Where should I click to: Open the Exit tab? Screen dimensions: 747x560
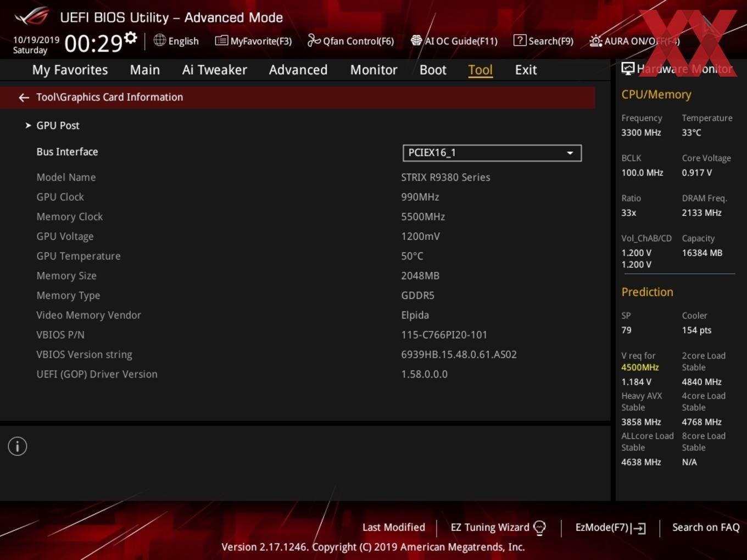pyautogui.click(x=526, y=70)
